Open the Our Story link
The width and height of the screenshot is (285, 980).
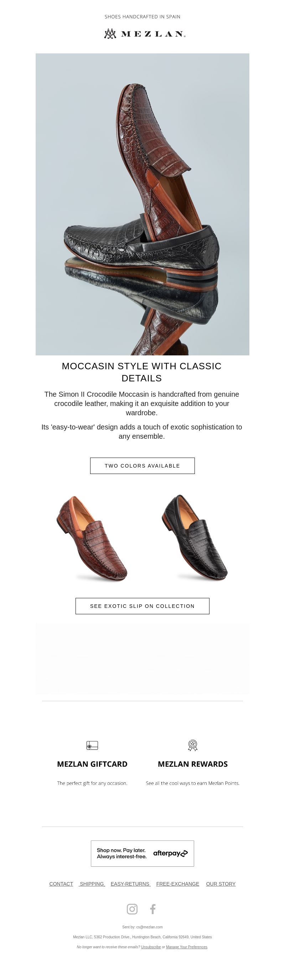(x=221, y=884)
